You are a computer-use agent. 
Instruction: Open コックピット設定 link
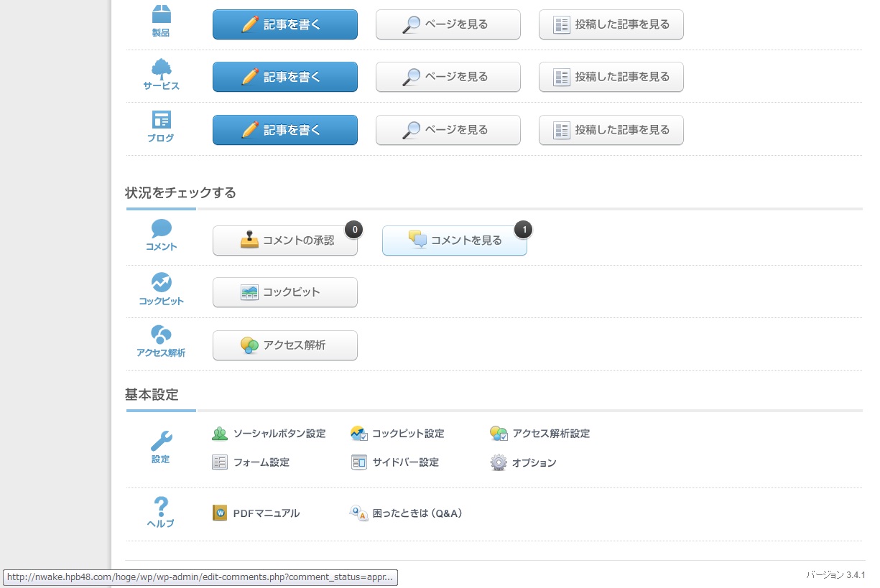click(397, 434)
